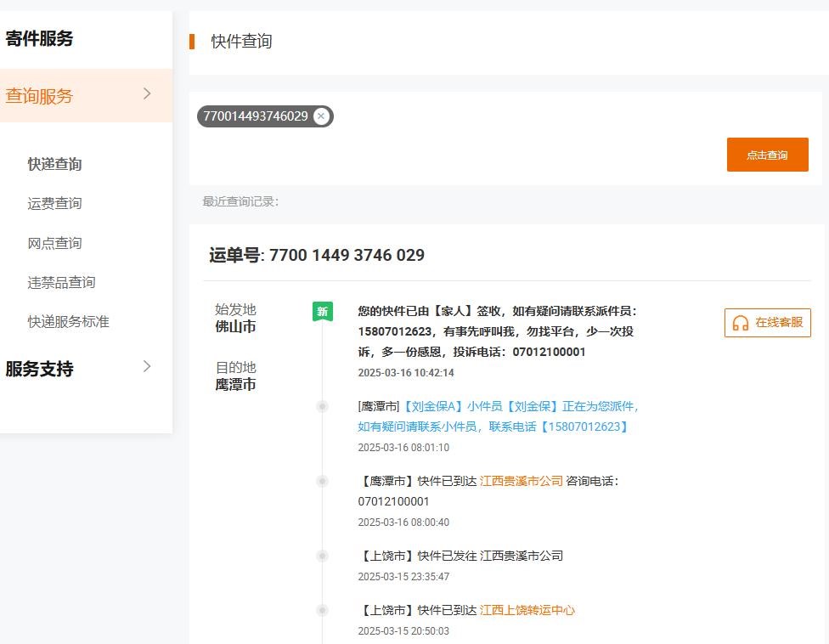
Task: Click 目的地 label
Action: pyautogui.click(x=235, y=367)
